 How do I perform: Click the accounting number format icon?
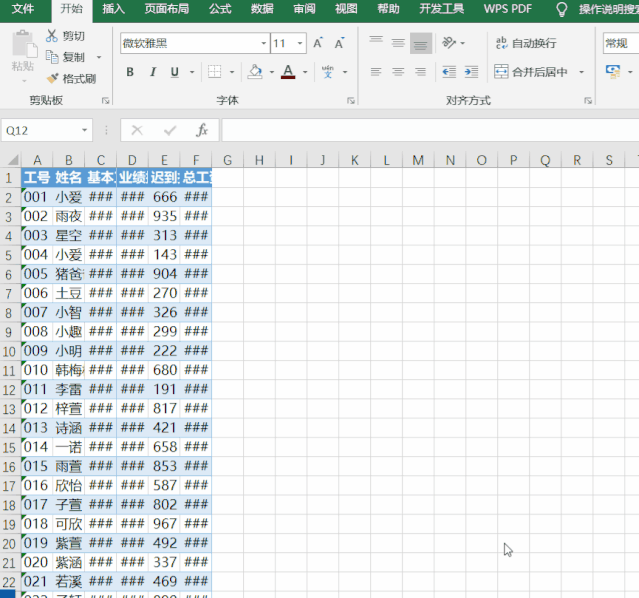click(x=613, y=71)
